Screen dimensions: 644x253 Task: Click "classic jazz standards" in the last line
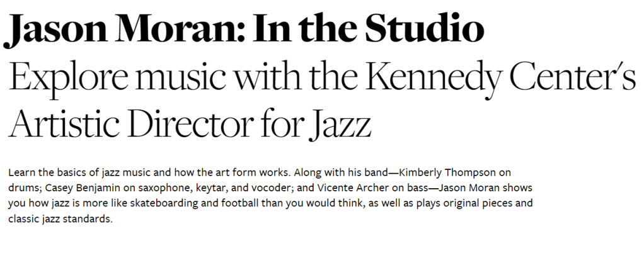click(60, 220)
